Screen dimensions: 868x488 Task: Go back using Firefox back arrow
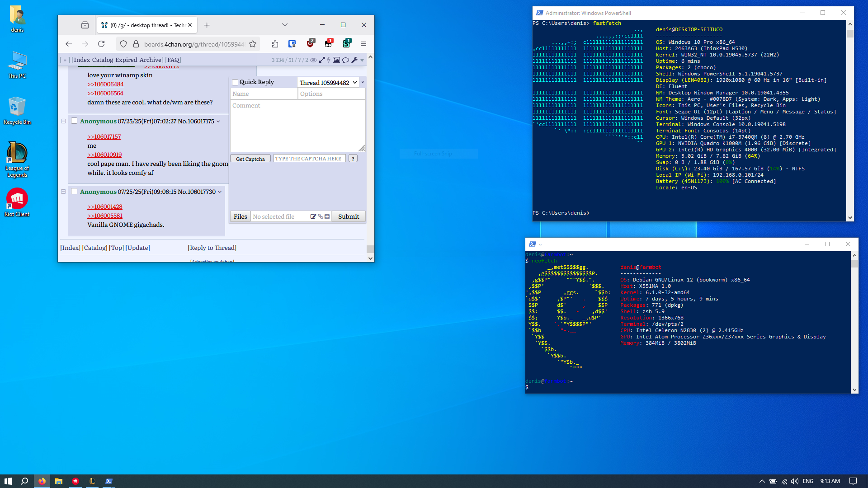coord(69,44)
